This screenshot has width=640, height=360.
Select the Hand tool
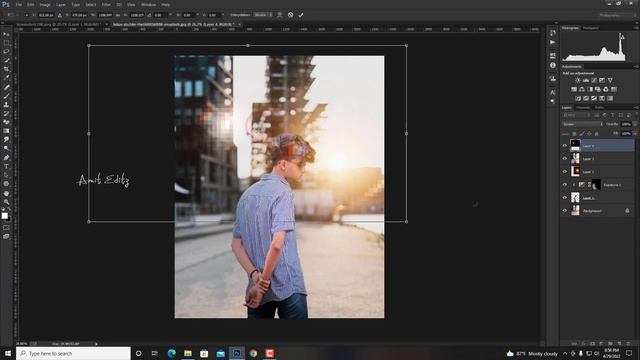pyautogui.click(x=6, y=193)
